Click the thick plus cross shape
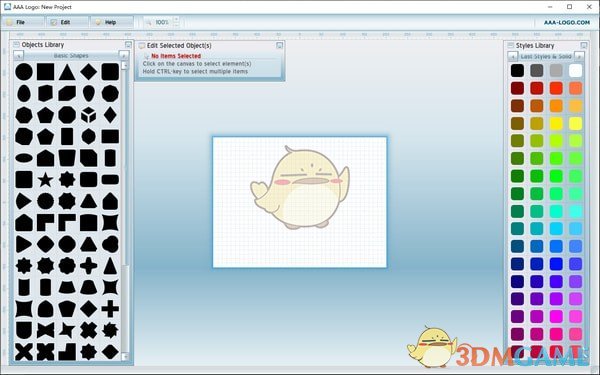The height and width of the screenshot is (375, 600). [x=110, y=308]
